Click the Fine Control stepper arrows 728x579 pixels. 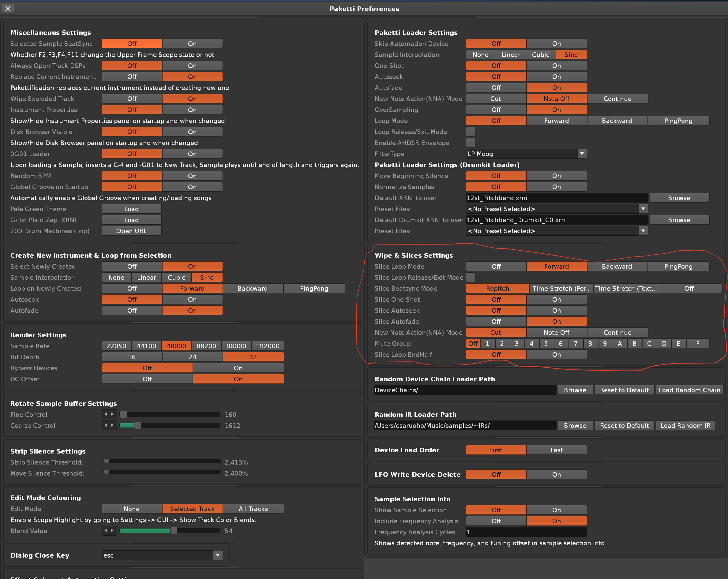(x=109, y=414)
